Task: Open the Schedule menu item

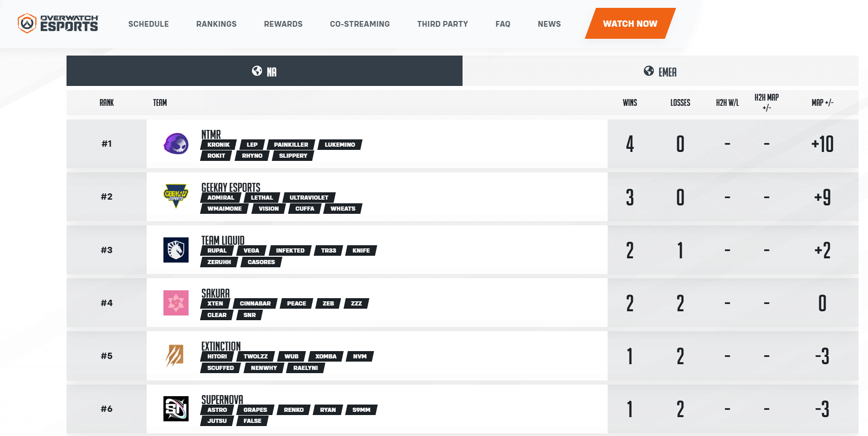Action: pyautogui.click(x=149, y=24)
